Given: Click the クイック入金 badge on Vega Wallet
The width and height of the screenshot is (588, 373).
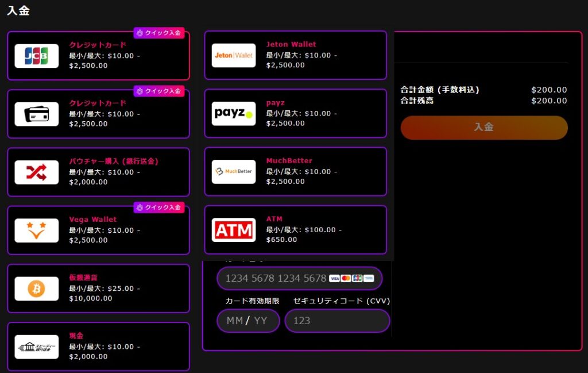Looking at the screenshot, I should [159, 207].
